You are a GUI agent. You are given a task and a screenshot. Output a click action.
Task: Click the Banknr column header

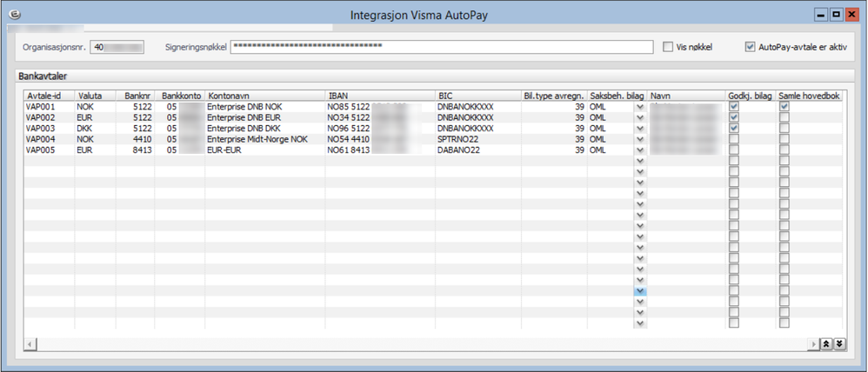[x=135, y=96]
